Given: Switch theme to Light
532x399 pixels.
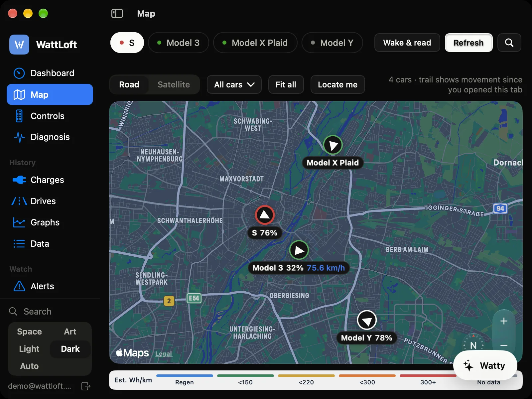Looking at the screenshot, I should pos(29,349).
